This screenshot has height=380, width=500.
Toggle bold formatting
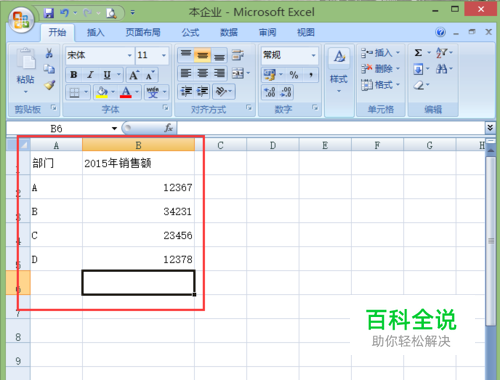tap(74, 75)
